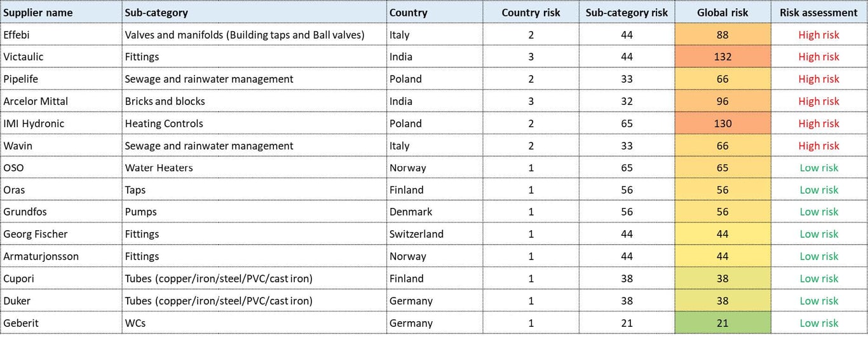Select the "Heating Controls" sub-category cell

(x=164, y=123)
